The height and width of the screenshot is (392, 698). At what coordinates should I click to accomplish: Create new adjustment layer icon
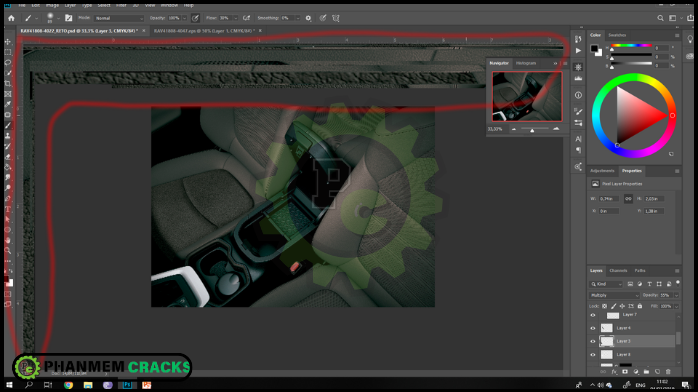tap(636, 372)
